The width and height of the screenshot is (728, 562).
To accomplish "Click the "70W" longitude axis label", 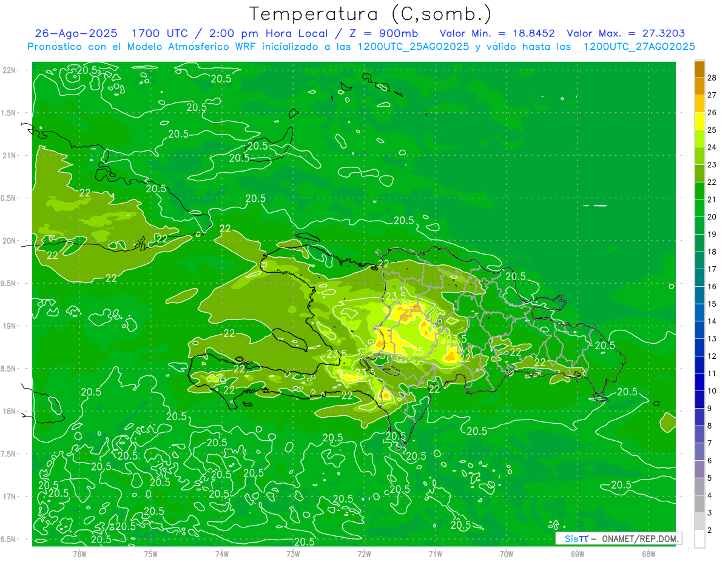I will coord(506,554).
